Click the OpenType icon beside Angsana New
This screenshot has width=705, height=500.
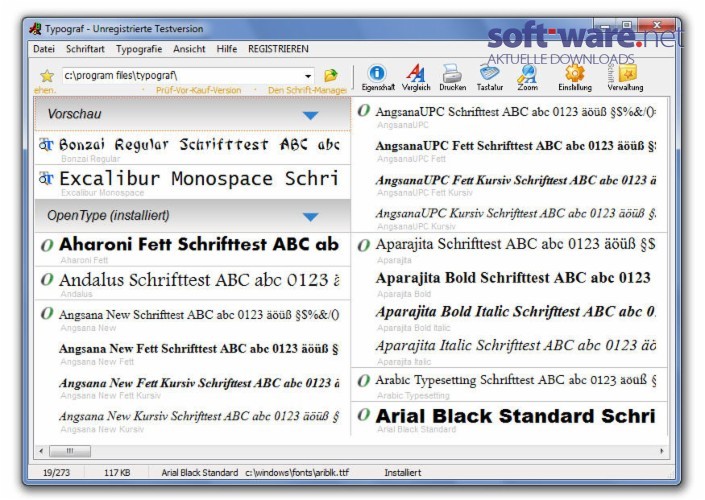click(47, 313)
